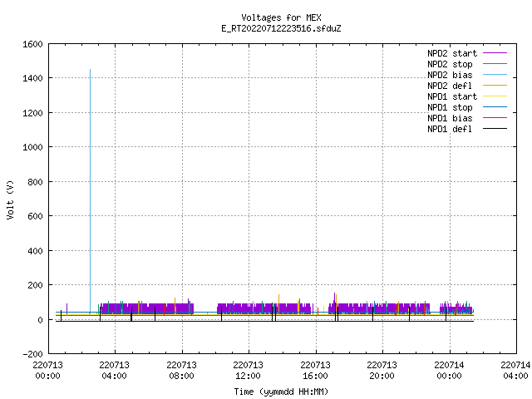
Task: Click the 400 y-axis tick label
Action: pyautogui.click(x=35, y=251)
